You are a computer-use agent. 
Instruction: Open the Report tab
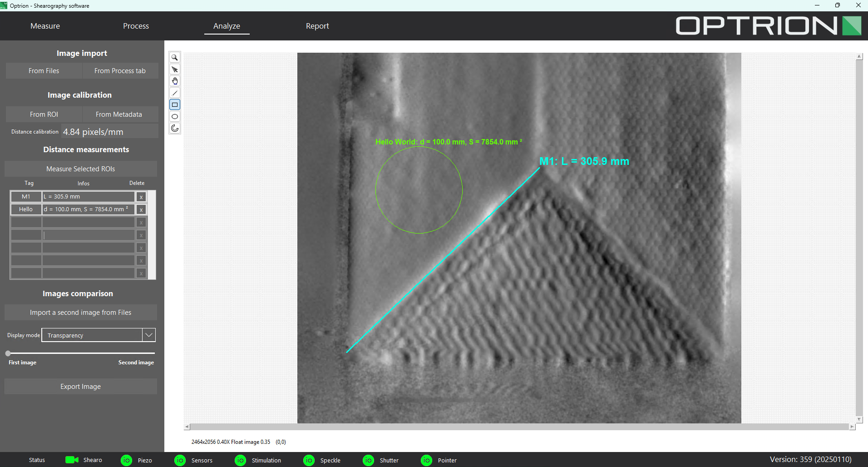317,26
